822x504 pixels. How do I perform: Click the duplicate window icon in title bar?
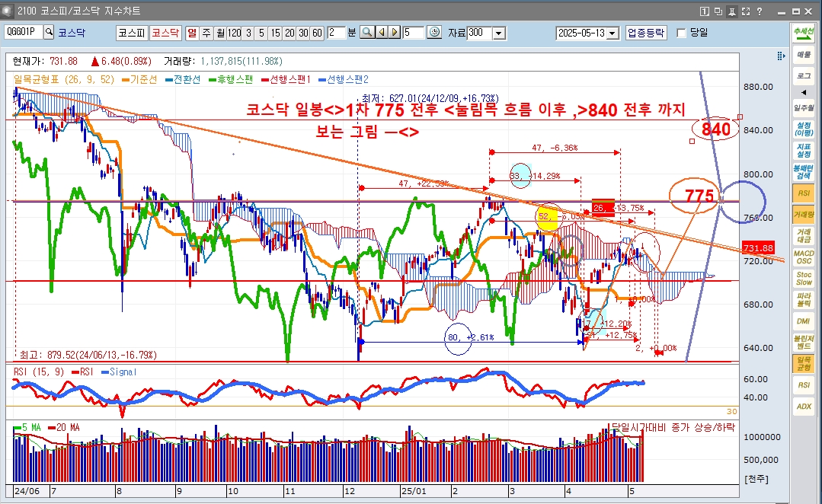pyautogui.click(x=718, y=11)
